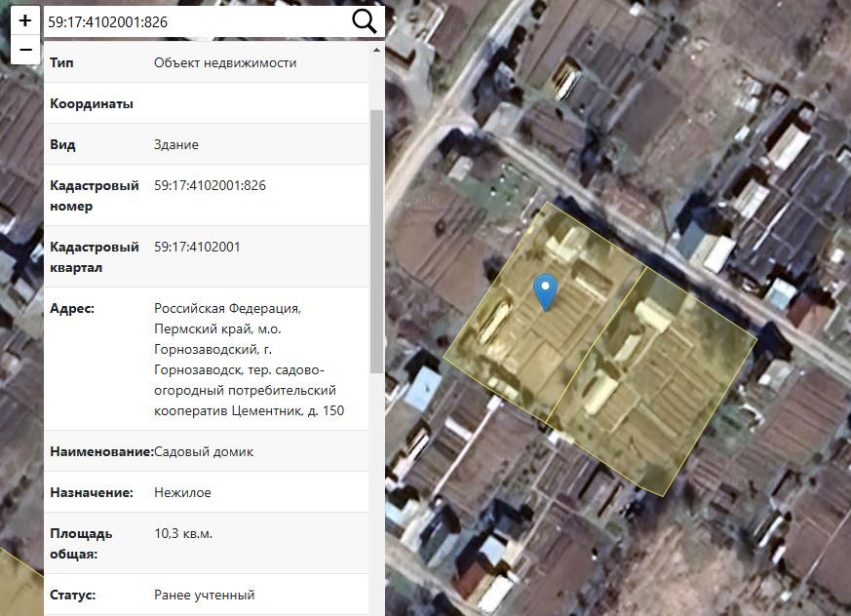
Task: Select cadastral number value 59:17:4102001:826 in the panel
Action: coord(210,185)
